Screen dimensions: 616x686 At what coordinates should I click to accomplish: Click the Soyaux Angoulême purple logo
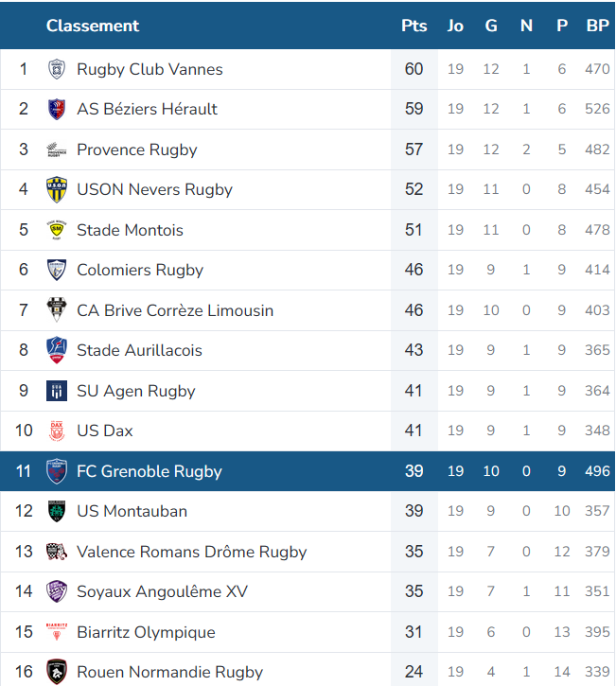pos(57,591)
